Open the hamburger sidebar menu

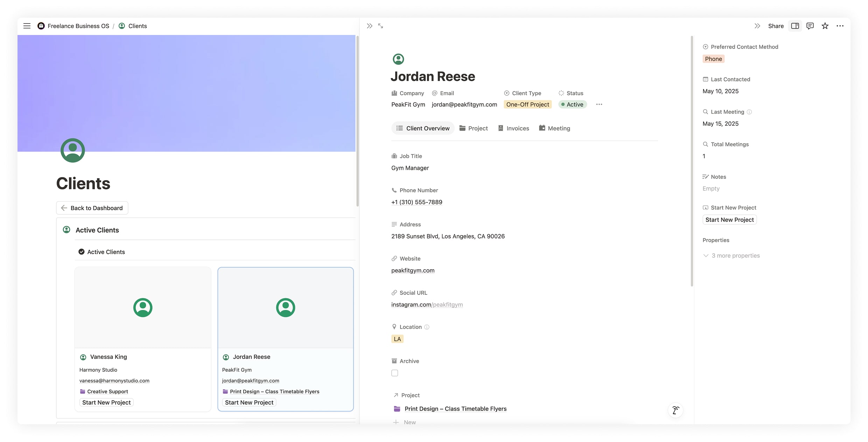coord(27,26)
